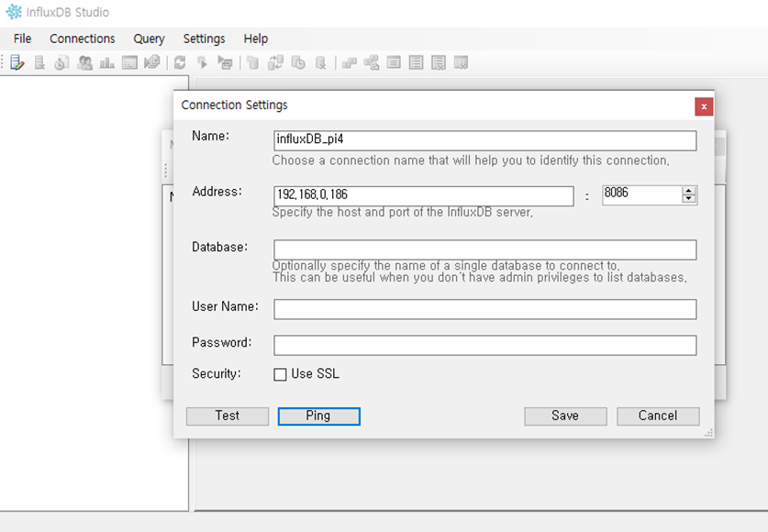This screenshot has width=768, height=532.
Task: Click the database retention clock icon
Action: click(x=298, y=62)
